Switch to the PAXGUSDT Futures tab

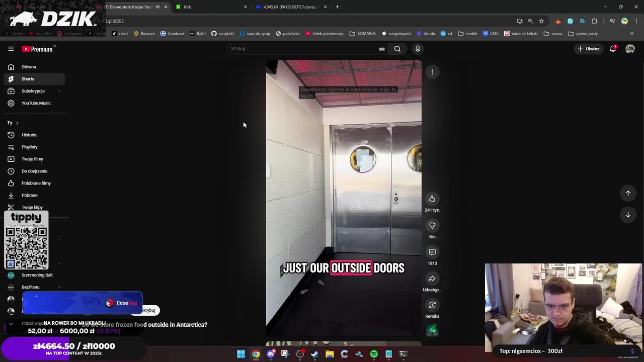(291, 7)
